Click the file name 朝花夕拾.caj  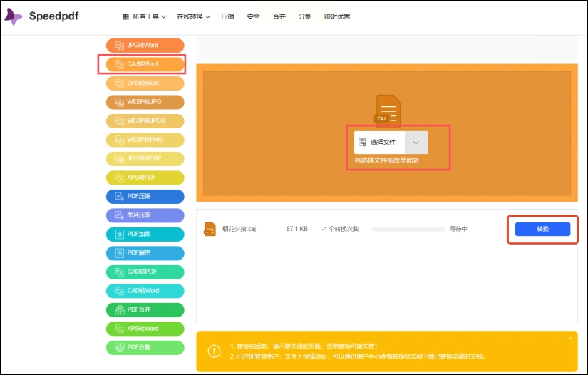(239, 229)
